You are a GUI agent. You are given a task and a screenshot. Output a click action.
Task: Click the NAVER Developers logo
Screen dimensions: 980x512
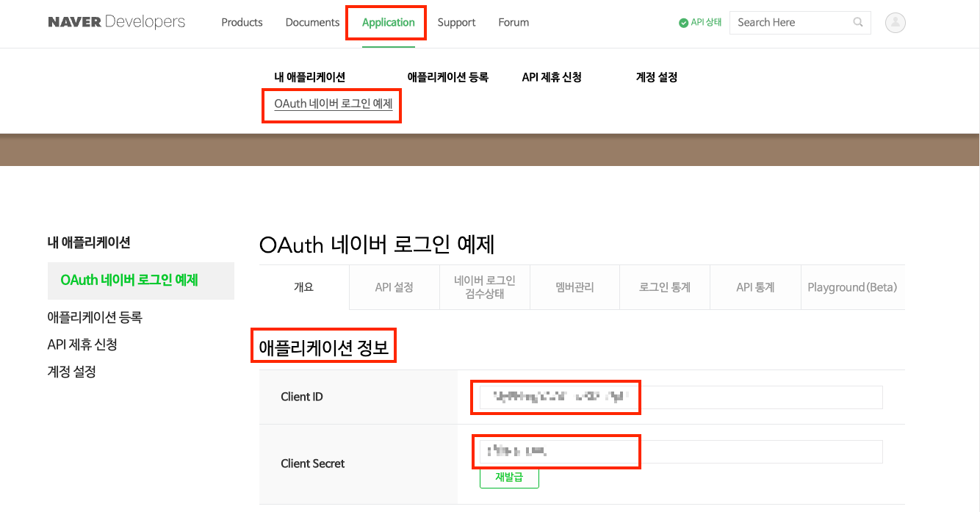pyautogui.click(x=116, y=22)
